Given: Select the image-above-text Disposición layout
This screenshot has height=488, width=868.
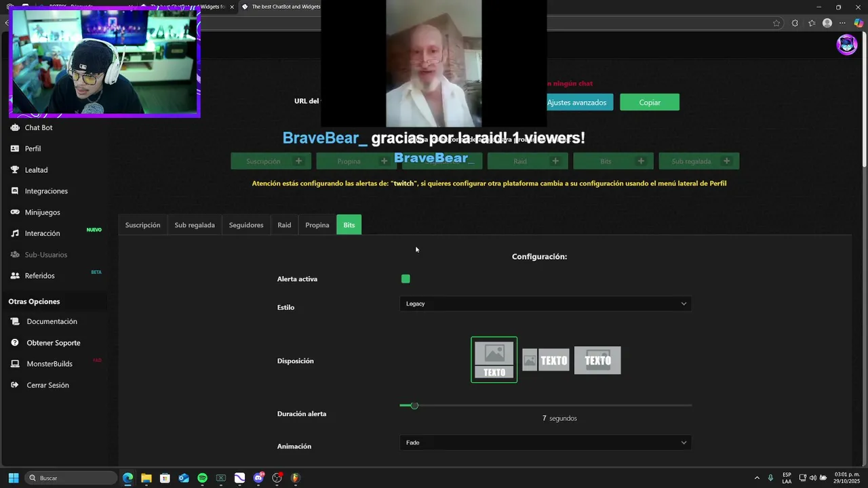Looking at the screenshot, I should pyautogui.click(x=494, y=360).
